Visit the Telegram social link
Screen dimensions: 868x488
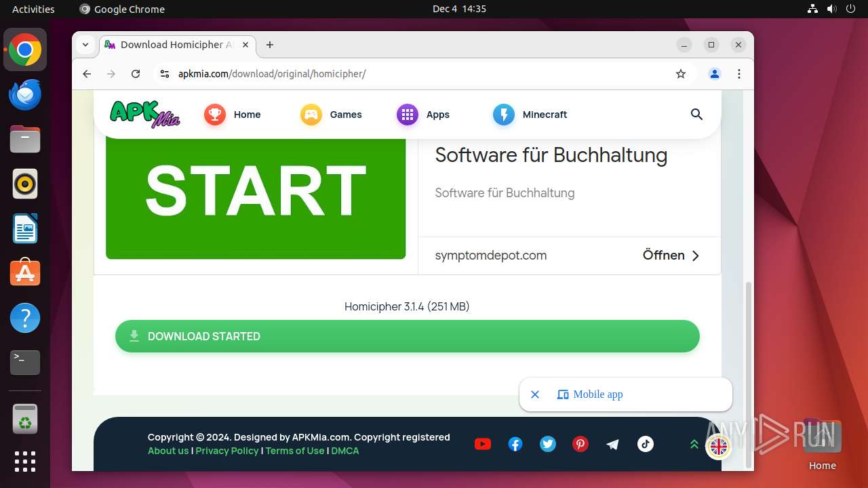[613, 444]
